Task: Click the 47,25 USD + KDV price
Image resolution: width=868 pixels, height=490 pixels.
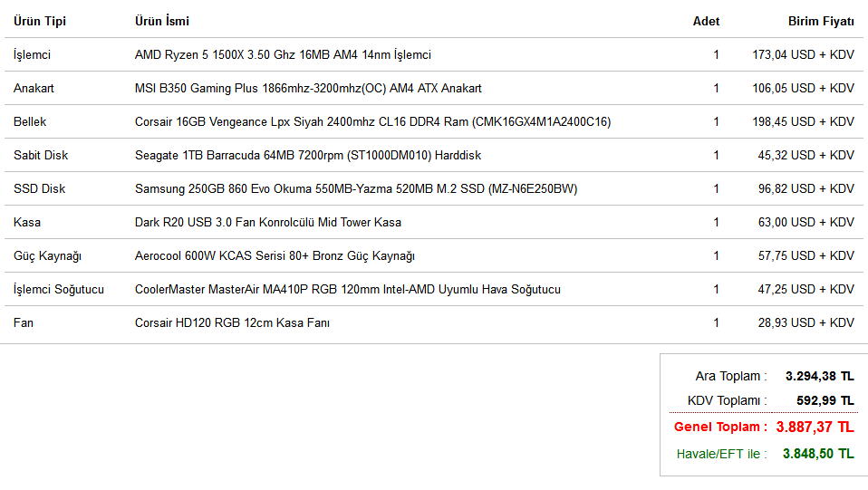Action: [x=806, y=289]
